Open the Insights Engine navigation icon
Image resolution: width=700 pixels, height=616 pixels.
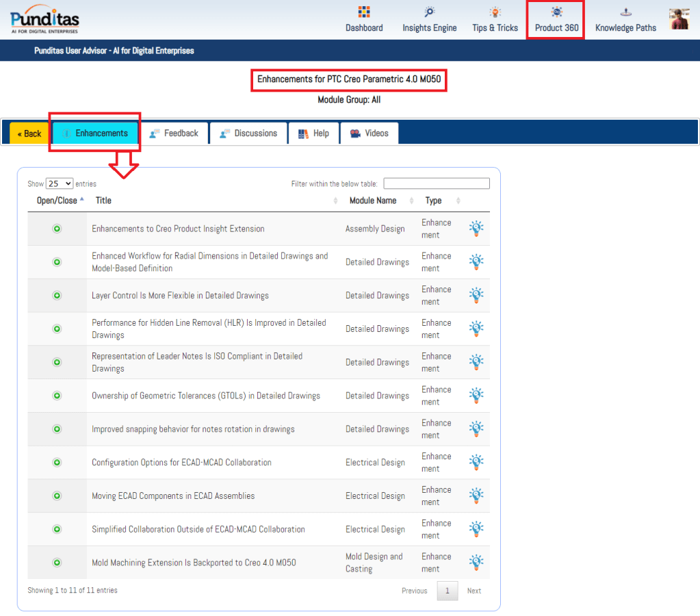coord(429,12)
